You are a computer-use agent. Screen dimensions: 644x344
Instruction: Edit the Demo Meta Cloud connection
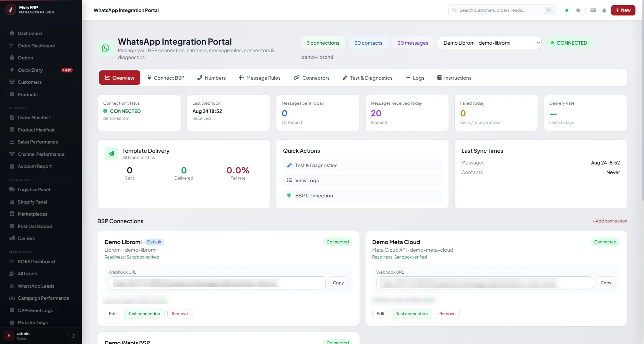click(x=381, y=314)
